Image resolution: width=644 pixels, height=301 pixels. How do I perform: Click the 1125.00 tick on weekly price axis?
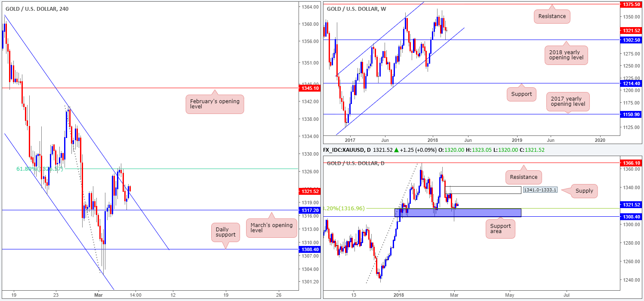click(632, 127)
